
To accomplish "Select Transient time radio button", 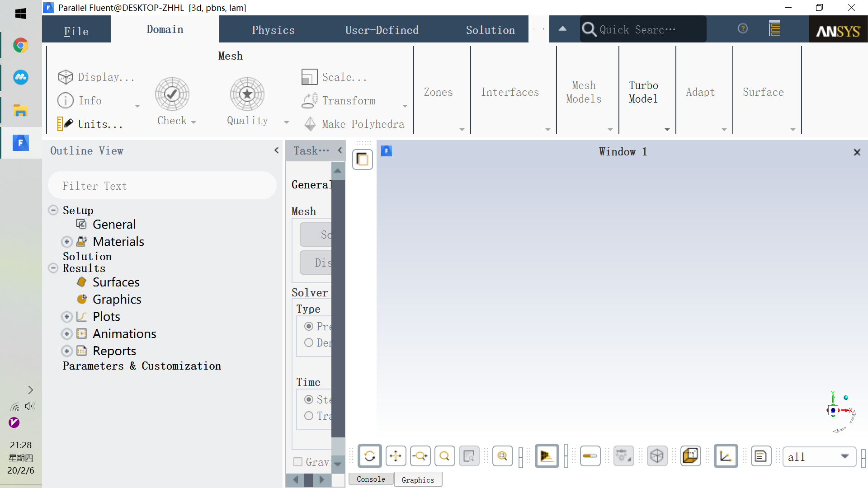I will (x=309, y=416).
